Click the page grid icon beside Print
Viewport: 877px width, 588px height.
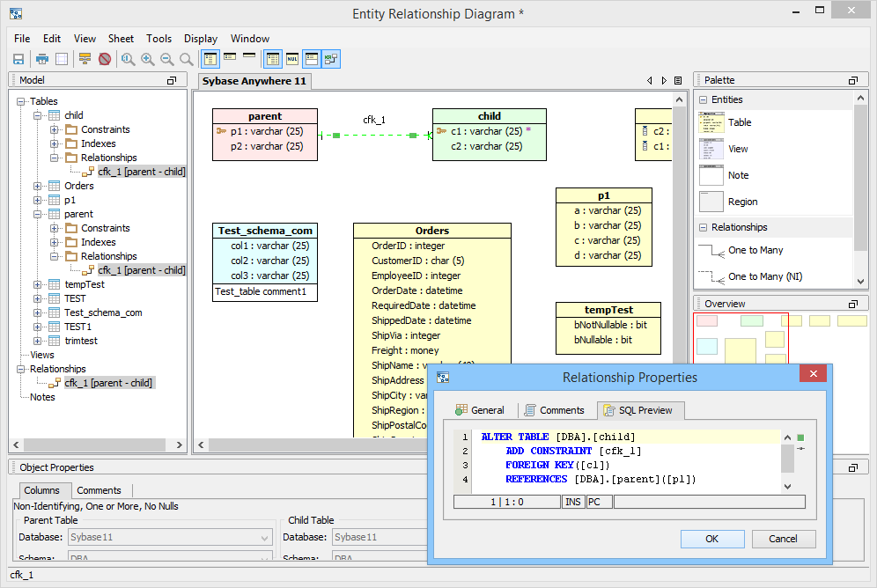[62, 59]
